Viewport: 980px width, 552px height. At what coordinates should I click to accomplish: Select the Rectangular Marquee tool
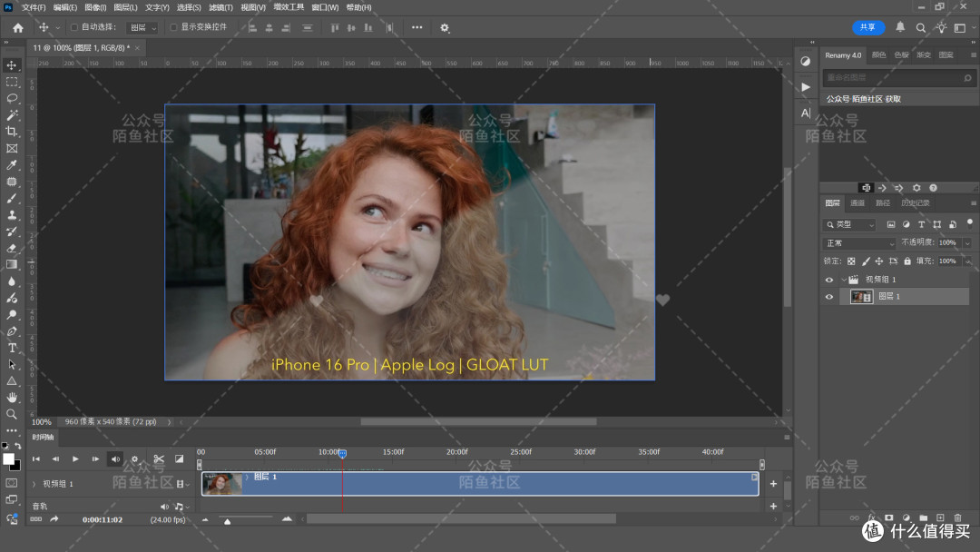[12, 82]
